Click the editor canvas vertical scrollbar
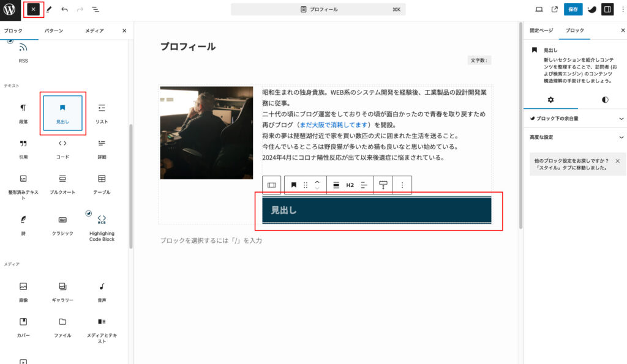Image resolution: width=627 pixels, height=364 pixels. click(x=520, y=126)
